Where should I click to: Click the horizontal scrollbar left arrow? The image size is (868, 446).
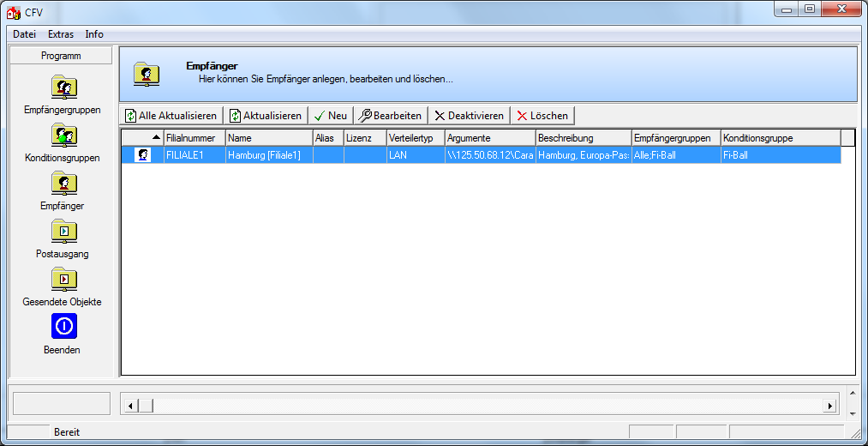[x=130, y=406]
